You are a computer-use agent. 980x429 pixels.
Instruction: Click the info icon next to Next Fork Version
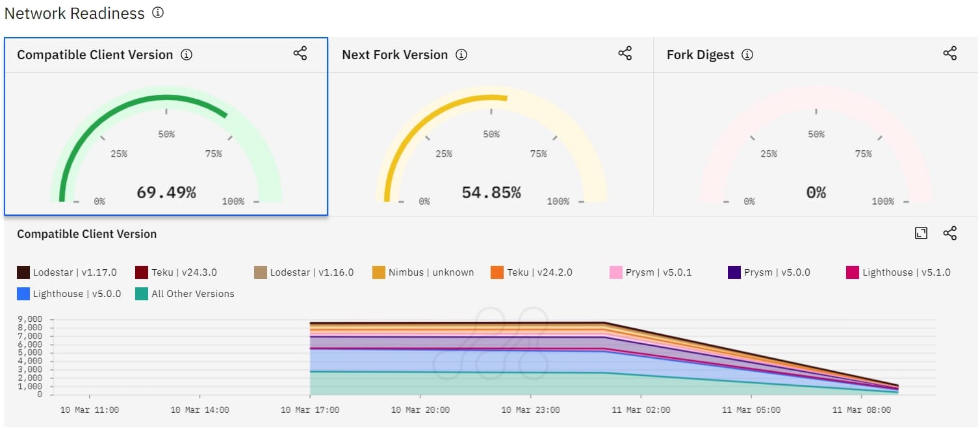point(461,55)
